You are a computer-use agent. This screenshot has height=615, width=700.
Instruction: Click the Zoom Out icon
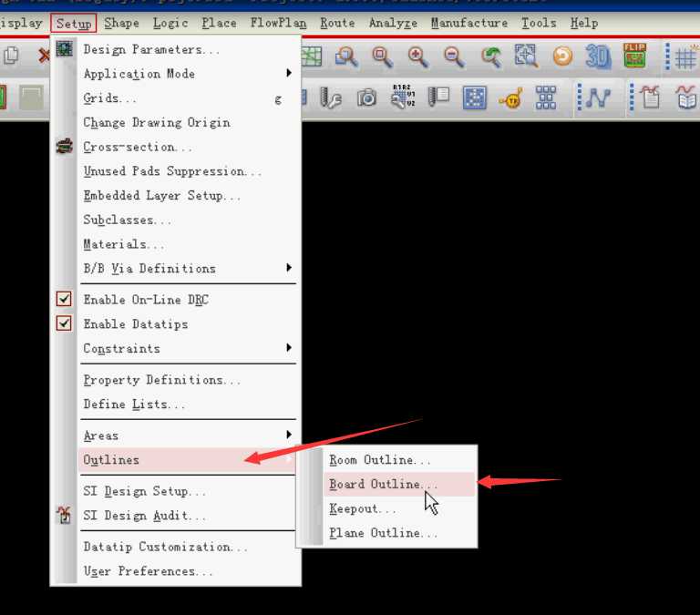click(454, 56)
